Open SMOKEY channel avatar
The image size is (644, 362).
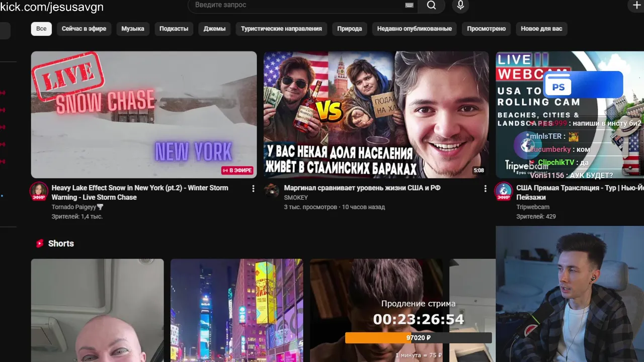point(271,191)
